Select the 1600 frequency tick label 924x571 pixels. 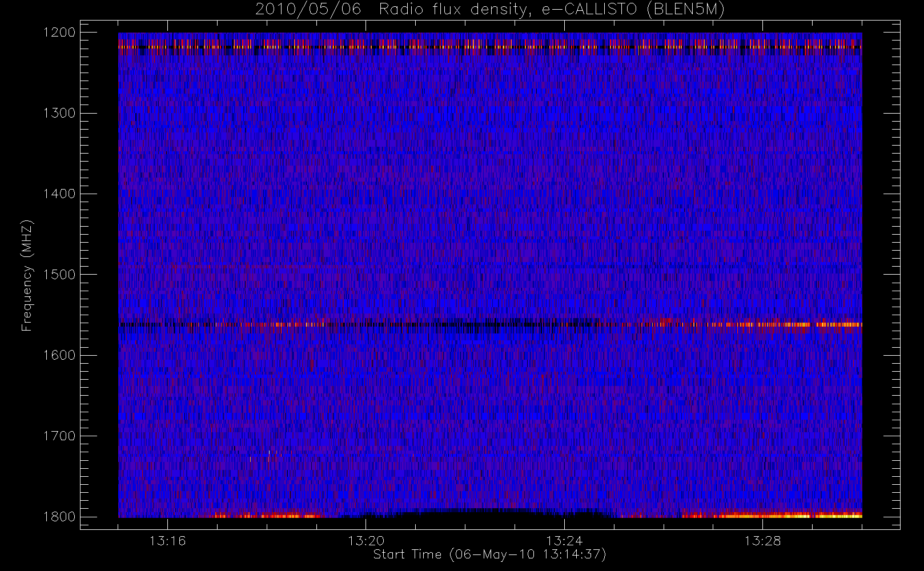(x=59, y=355)
